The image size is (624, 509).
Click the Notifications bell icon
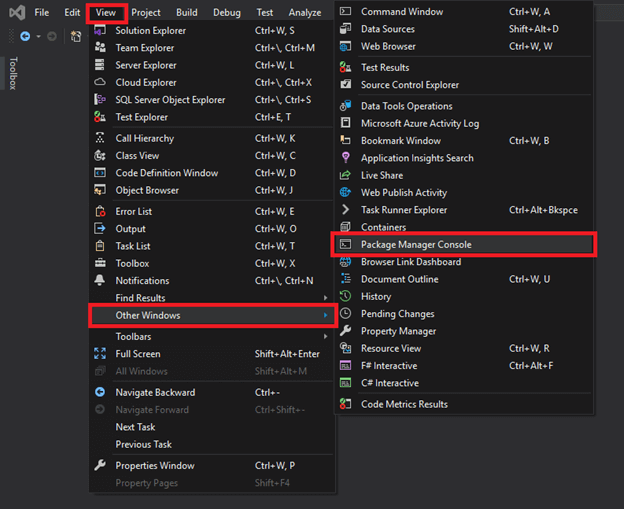coord(100,280)
